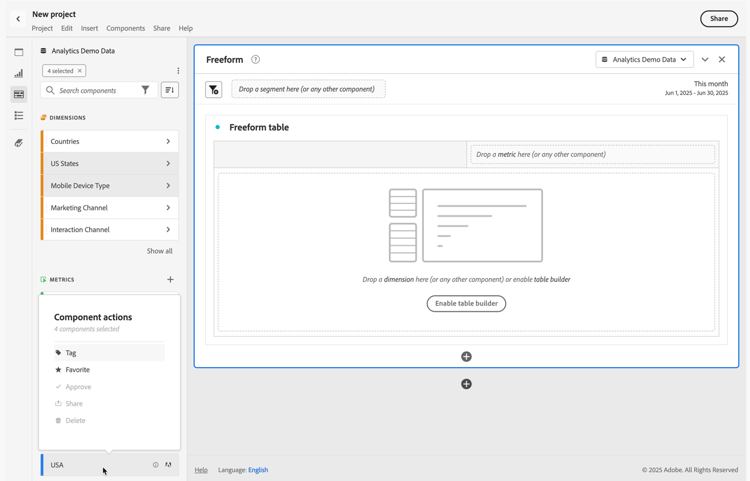Click the data view icon beside Analytics Demo Data
Viewport: 750px width, 481px height.
pos(44,51)
